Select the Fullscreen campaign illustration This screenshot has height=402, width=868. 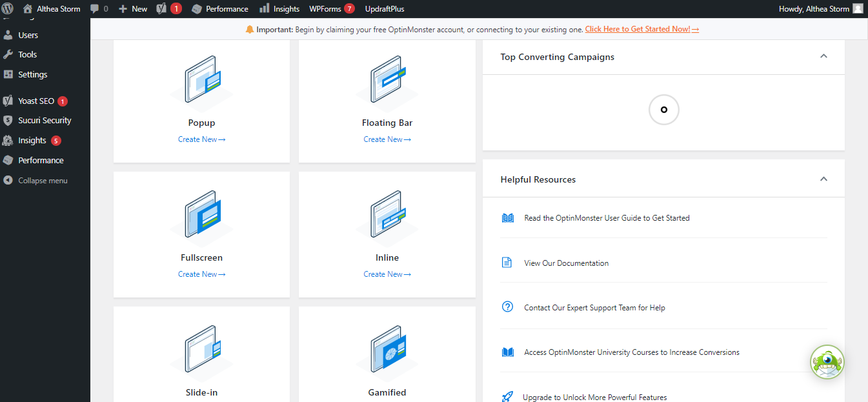[x=201, y=218]
